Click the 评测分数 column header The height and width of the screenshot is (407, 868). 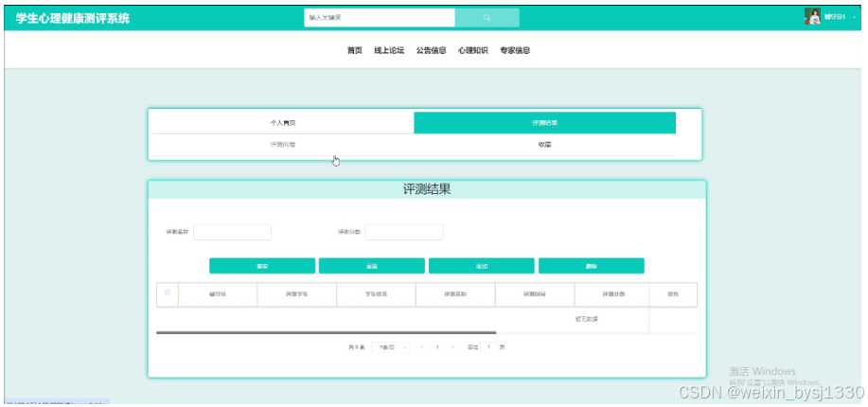[613, 294]
